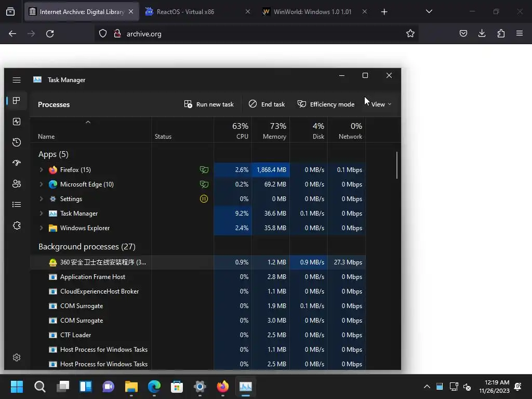Click Firefox memory value 1,868.4 MB
This screenshot has height=399, width=532.
click(271, 170)
